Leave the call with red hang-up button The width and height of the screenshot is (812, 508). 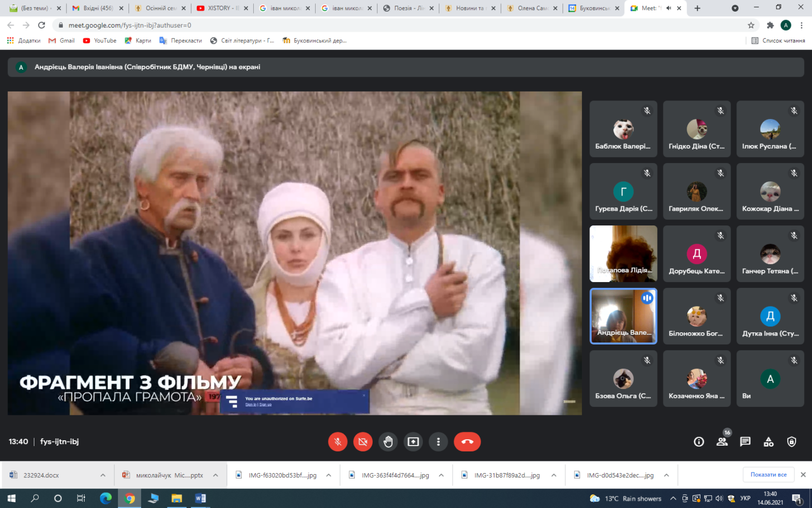[x=467, y=442]
